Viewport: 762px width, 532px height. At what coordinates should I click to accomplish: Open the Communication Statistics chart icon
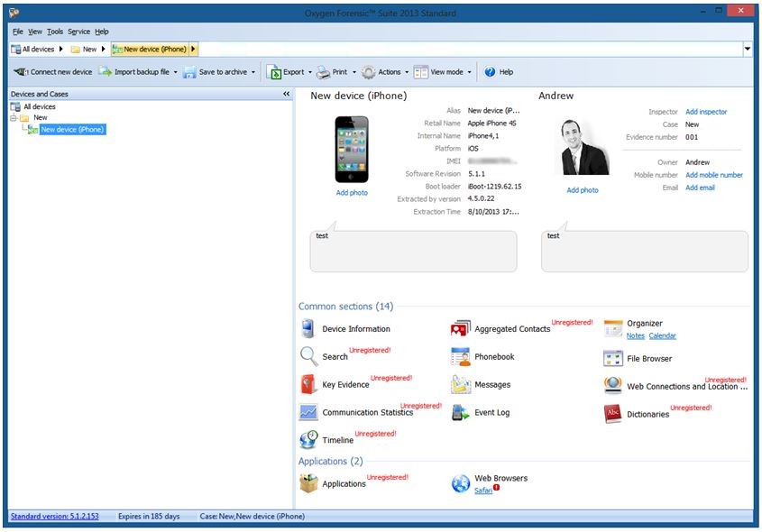tap(308, 412)
